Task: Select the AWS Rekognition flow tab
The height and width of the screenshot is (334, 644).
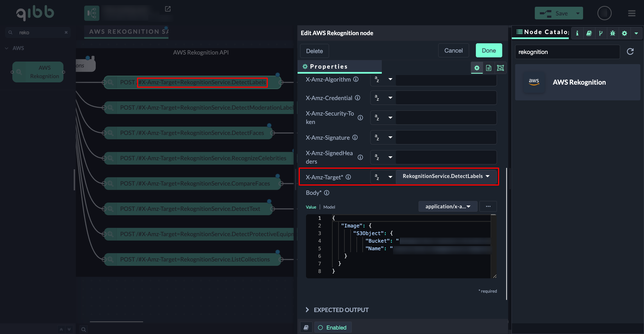Action: (x=128, y=31)
